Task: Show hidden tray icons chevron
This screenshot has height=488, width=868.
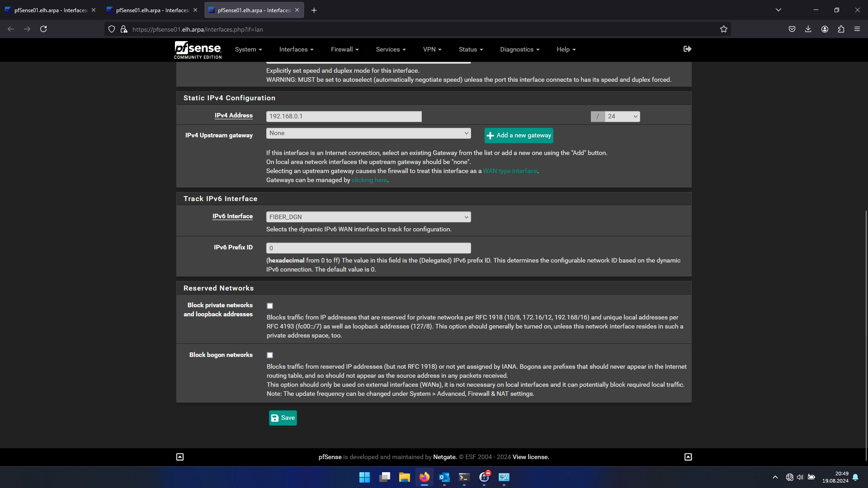Action: (x=775, y=477)
